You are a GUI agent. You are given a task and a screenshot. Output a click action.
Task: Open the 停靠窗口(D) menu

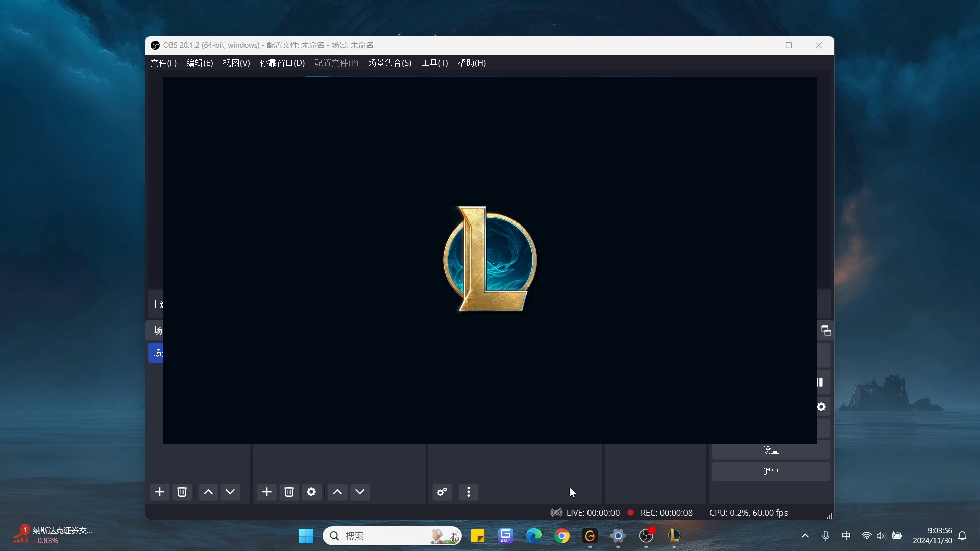282,63
